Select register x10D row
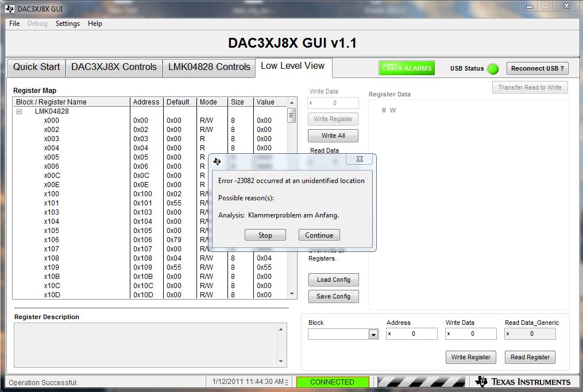The height and width of the screenshot is (392, 583). 150,294
